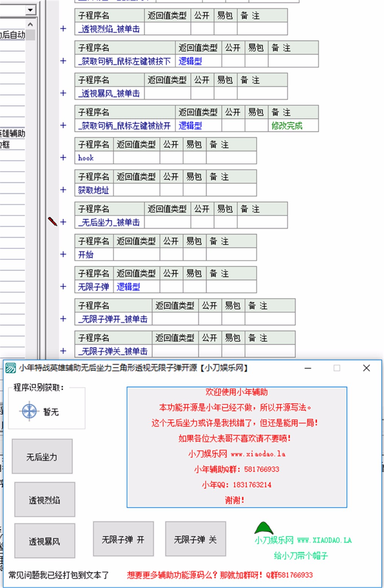This screenshot has height=588, width=384.
Task: Expand the 获取地址 subroutine
Action: (x=63, y=190)
